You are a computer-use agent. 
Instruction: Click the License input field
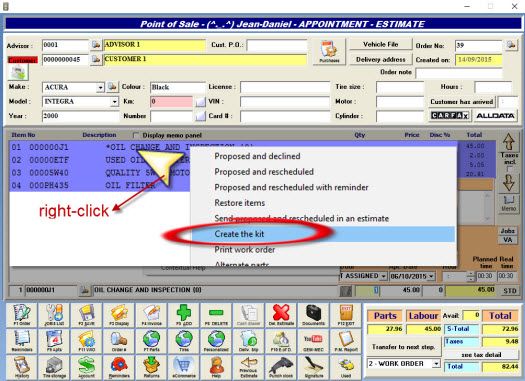[285, 87]
